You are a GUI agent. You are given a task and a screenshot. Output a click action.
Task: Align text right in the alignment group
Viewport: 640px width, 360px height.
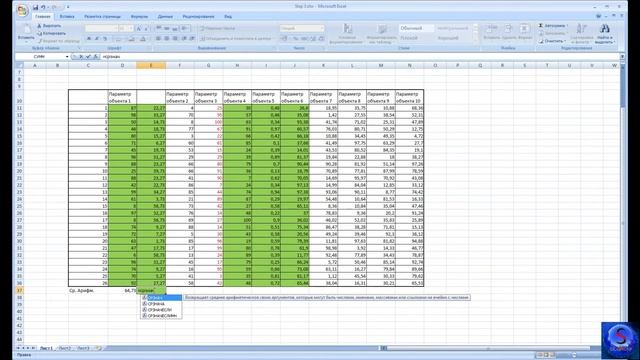[x=175, y=39]
